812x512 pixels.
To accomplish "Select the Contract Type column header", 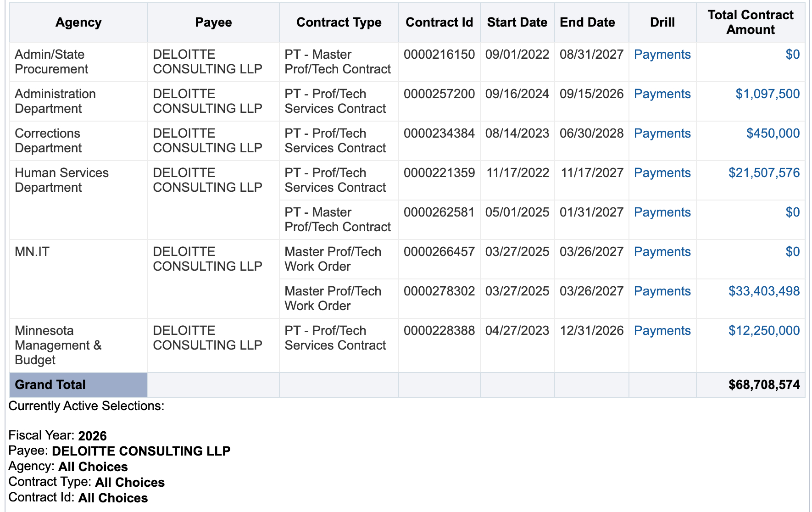I will (339, 22).
